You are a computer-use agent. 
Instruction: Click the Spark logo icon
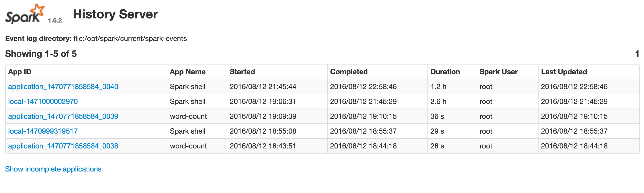[25, 14]
